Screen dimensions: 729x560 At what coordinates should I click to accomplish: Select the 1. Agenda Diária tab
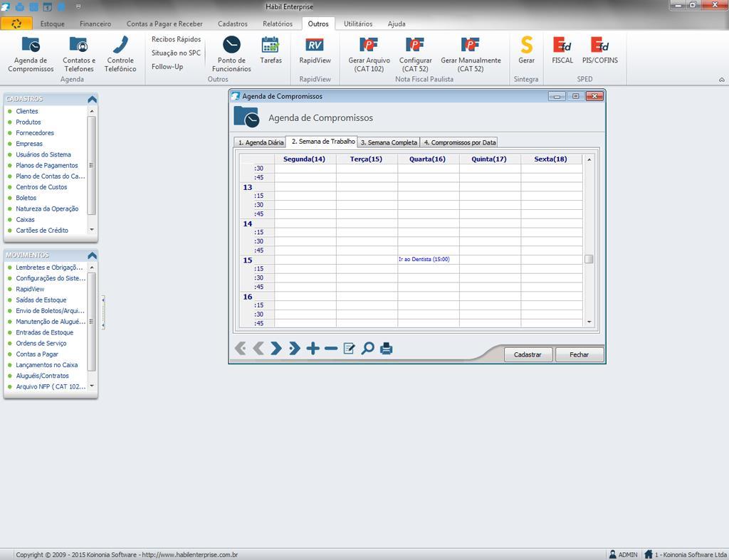(x=261, y=143)
